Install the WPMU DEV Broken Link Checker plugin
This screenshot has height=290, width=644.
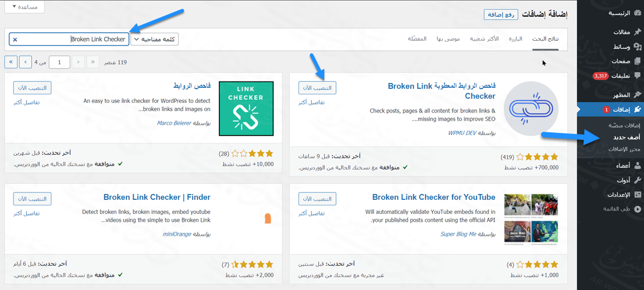(317, 88)
